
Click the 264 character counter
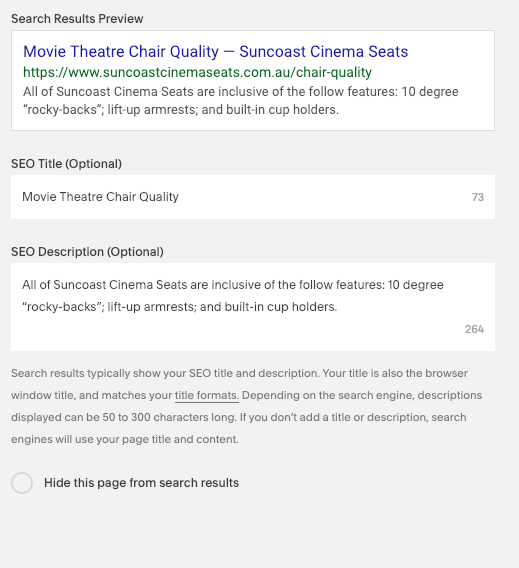[474, 329]
